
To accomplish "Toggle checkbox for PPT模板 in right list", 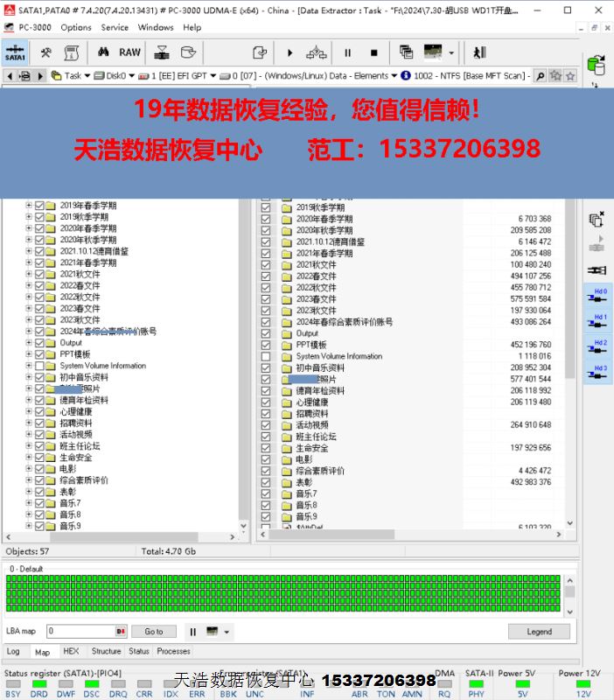I will point(266,345).
